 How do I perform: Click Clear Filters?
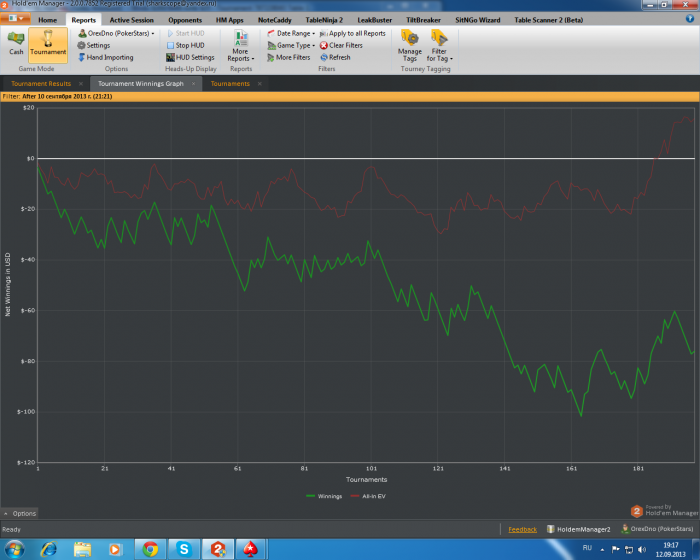point(342,45)
